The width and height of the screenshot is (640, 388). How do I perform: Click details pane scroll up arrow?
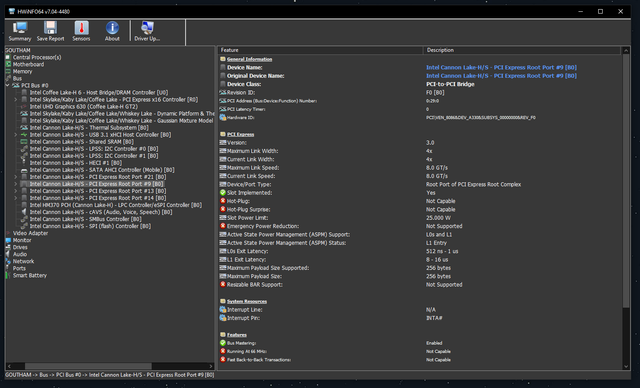point(626,51)
